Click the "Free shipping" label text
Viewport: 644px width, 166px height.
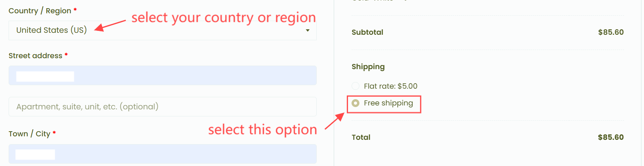click(388, 103)
